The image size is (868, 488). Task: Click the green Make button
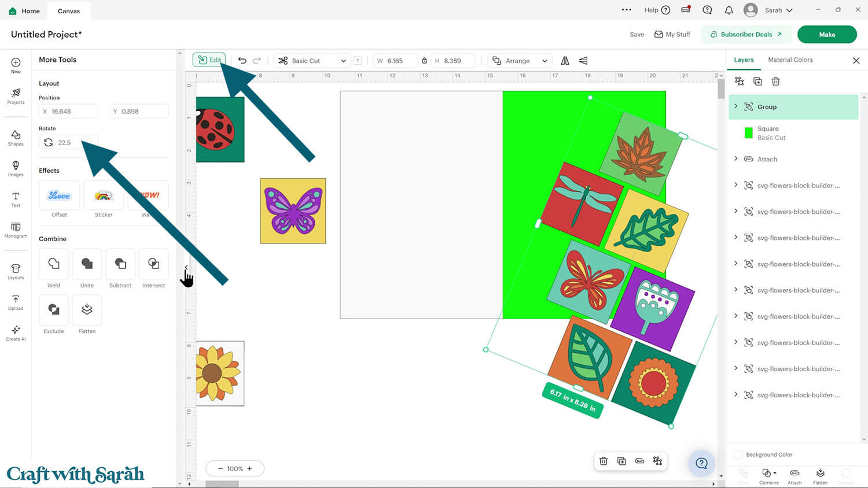827,34
